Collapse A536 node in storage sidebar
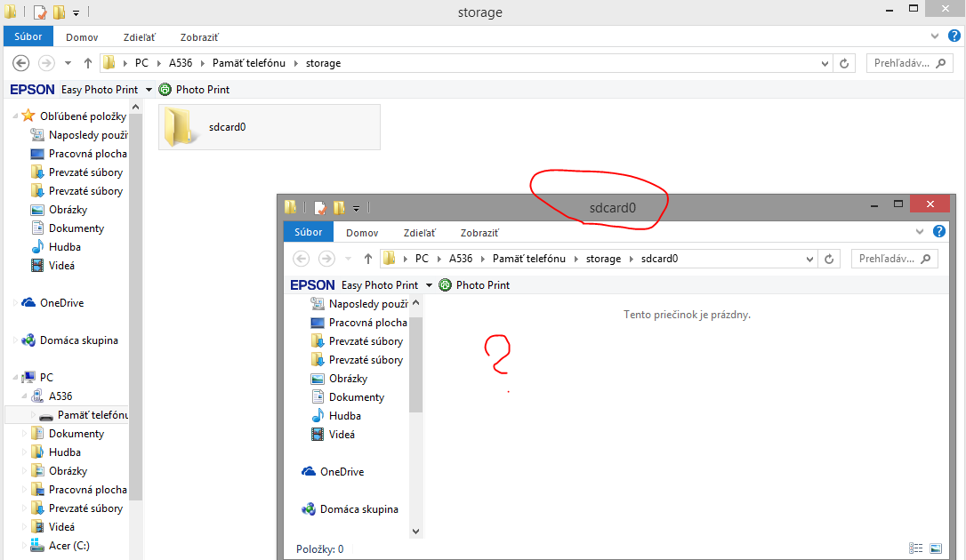Screen dimensions: 966x560 coord(25,396)
